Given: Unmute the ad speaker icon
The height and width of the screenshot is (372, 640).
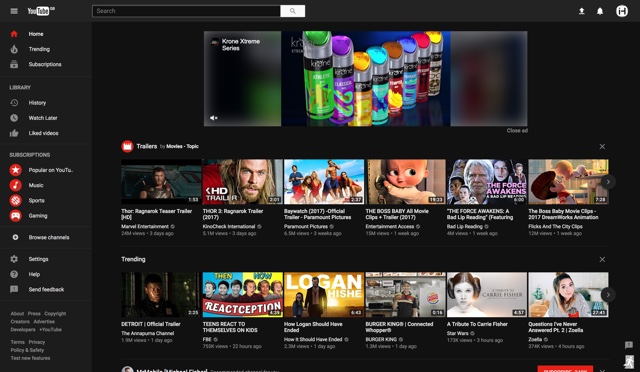Looking at the screenshot, I should (x=213, y=118).
